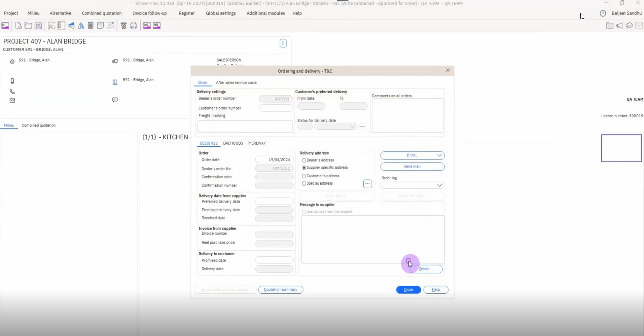
Task: Switch to the DRCHOODS supplier tab
Action: pos(233,143)
